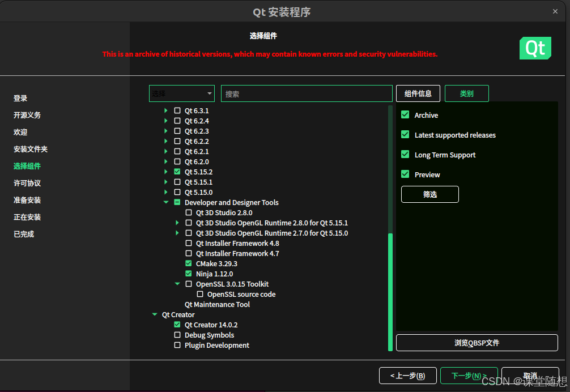This screenshot has width=570, height=392.
Task: Select the Qt Maintenance Tool row
Action: point(217,304)
